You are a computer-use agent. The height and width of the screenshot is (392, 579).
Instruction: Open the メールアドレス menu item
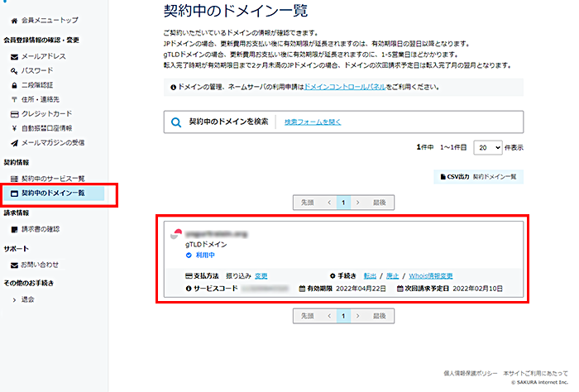[x=44, y=56]
